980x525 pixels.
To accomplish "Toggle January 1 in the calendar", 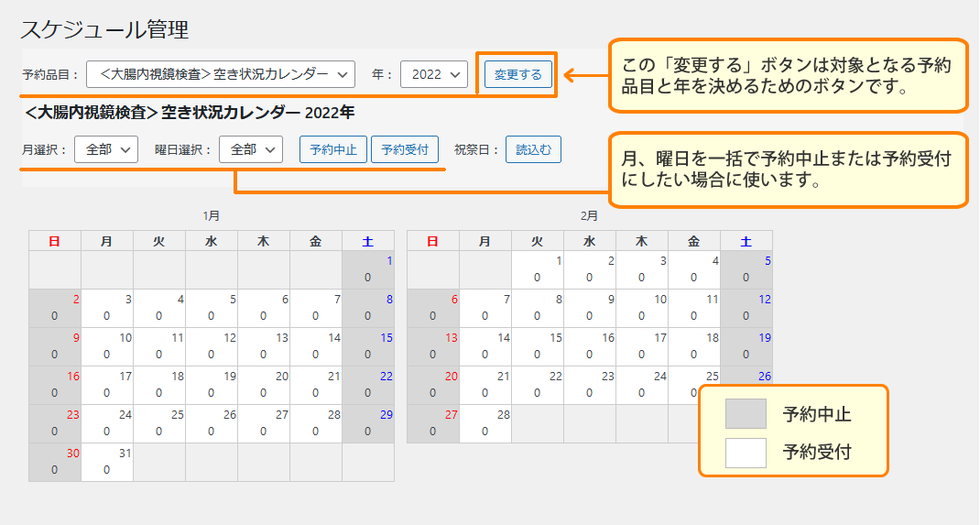I will (x=368, y=269).
